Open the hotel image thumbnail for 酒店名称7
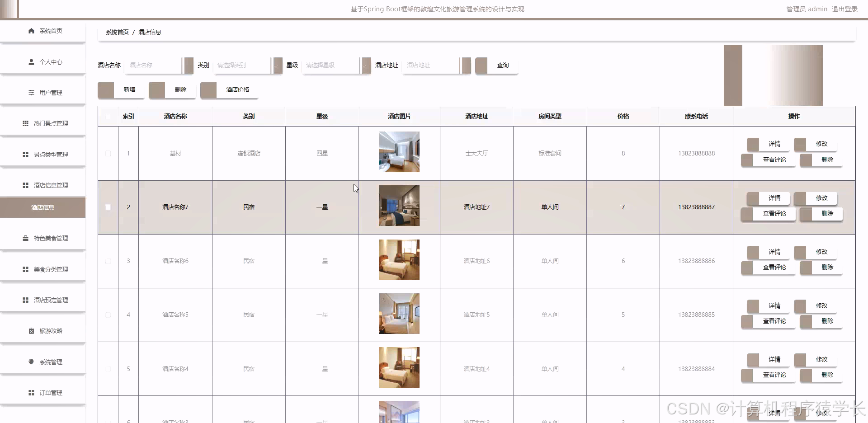The width and height of the screenshot is (868, 423). point(399,206)
